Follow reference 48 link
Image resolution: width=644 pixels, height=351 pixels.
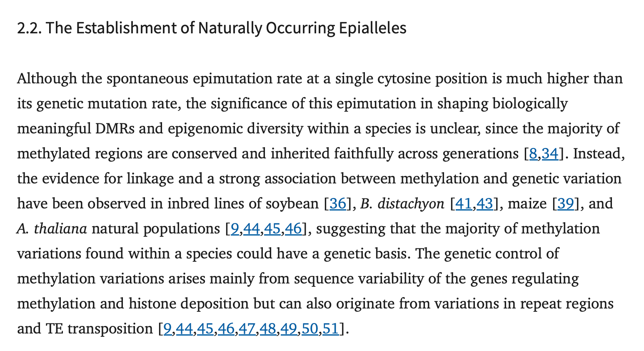[x=268, y=329]
